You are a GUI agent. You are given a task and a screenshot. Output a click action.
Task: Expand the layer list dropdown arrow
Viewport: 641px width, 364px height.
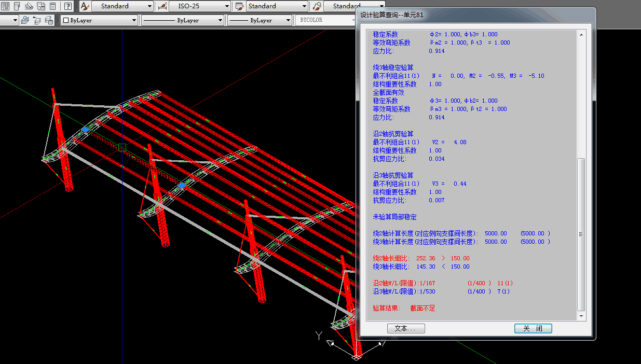point(16,20)
